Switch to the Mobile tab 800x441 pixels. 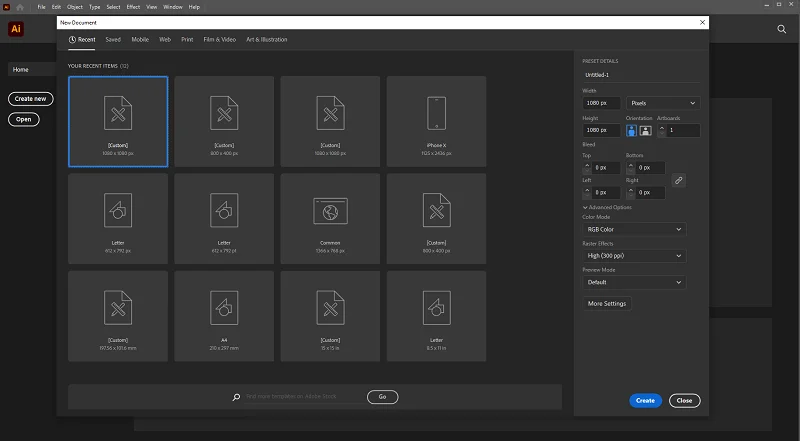pos(140,39)
